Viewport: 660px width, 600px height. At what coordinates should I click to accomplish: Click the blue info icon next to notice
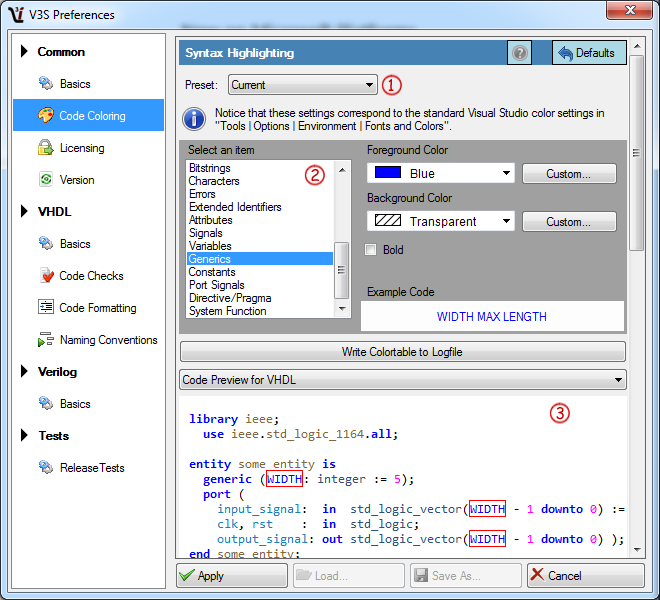pyautogui.click(x=194, y=119)
